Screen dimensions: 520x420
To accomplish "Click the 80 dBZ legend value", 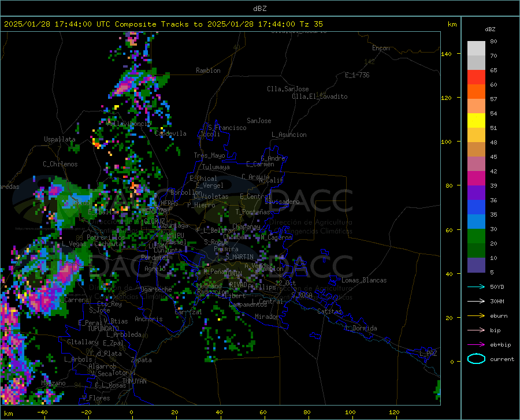I will click(x=493, y=42).
